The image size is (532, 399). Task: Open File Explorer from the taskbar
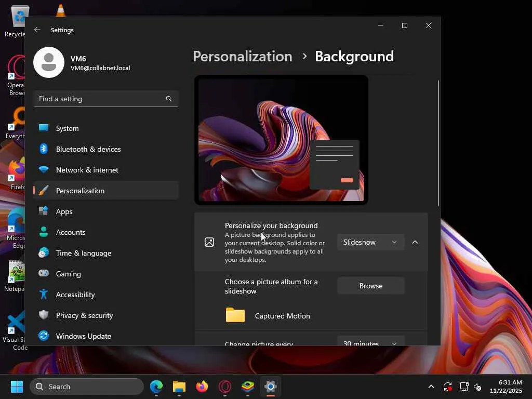click(x=179, y=387)
